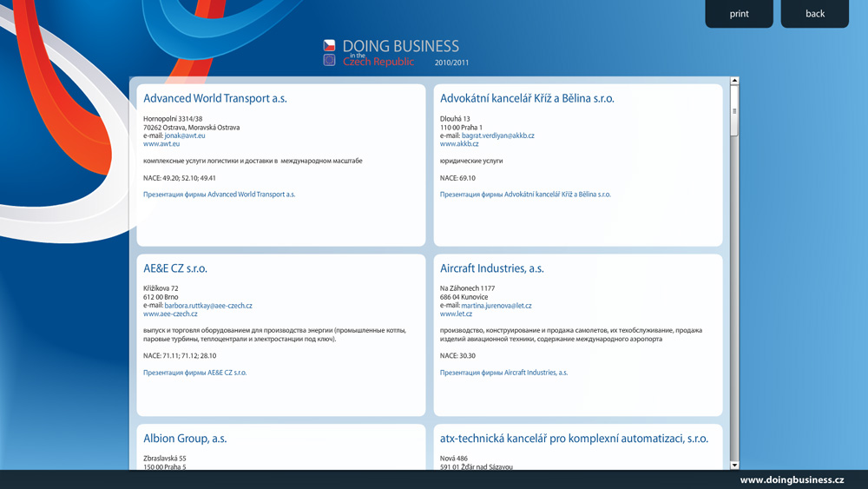Select the text NACE: 69.10
The image size is (868, 489).
(457, 178)
